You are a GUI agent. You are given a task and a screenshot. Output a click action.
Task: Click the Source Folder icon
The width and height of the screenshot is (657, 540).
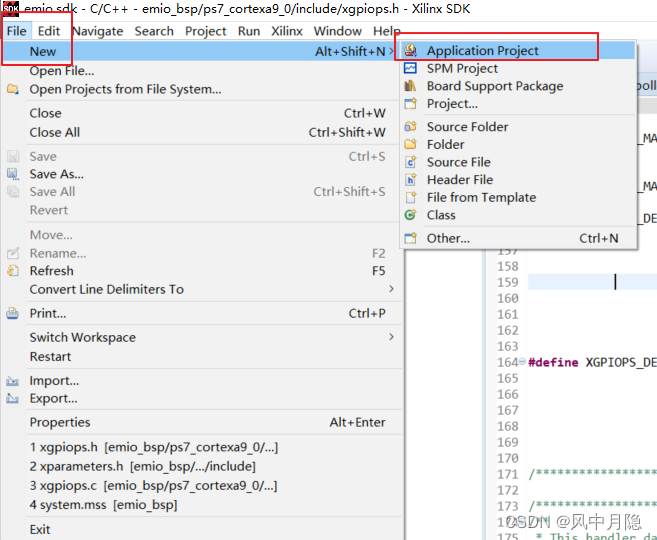click(411, 126)
